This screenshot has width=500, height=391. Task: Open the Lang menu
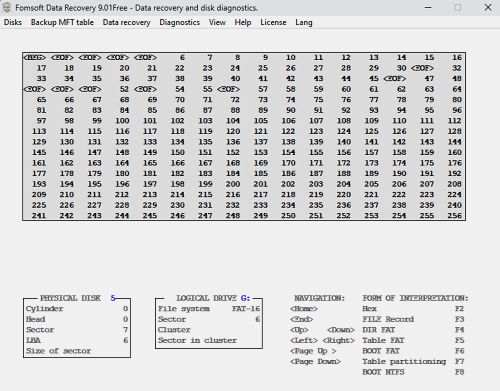[304, 22]
